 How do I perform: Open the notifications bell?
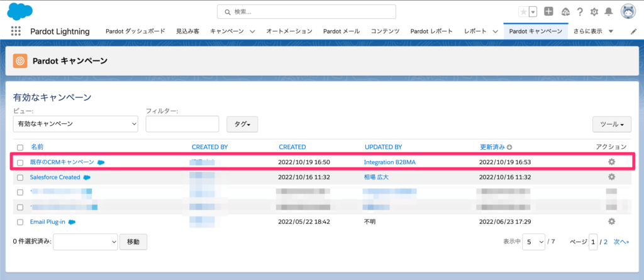609,12
